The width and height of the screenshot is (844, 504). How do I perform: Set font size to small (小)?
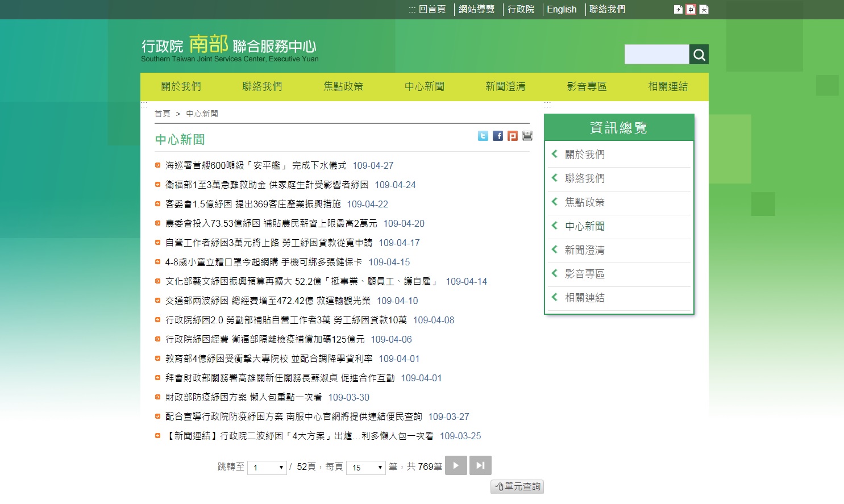(678, 10)
